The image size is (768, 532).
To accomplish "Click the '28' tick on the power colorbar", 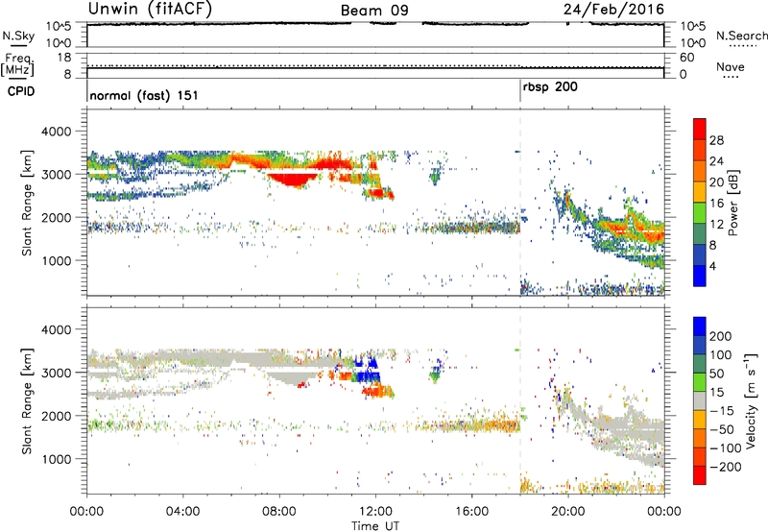I will (716, 140).
